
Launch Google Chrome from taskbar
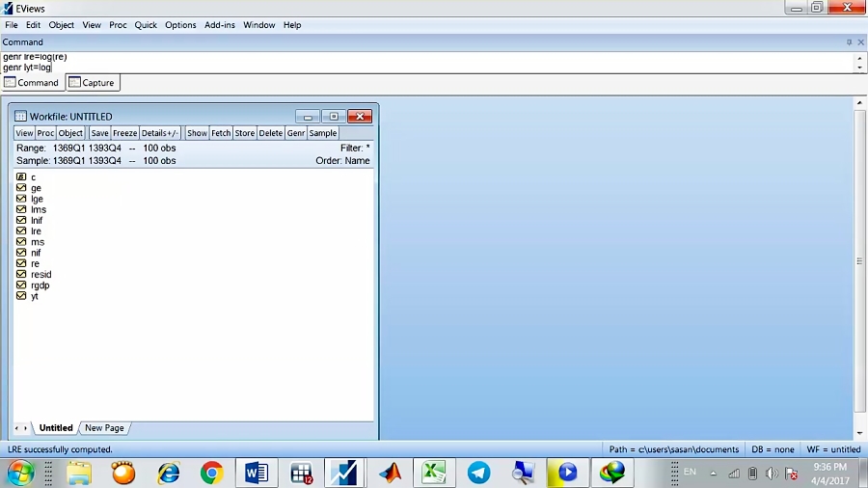pyautogui.click(x=212, y=474)
